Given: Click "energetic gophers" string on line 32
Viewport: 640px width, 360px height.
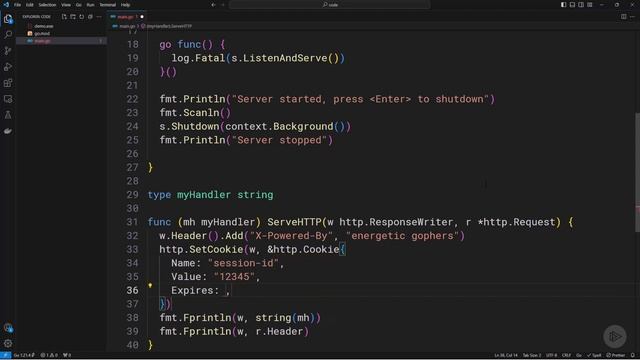Looking at the screenshot, I should (x=402, y=236).
